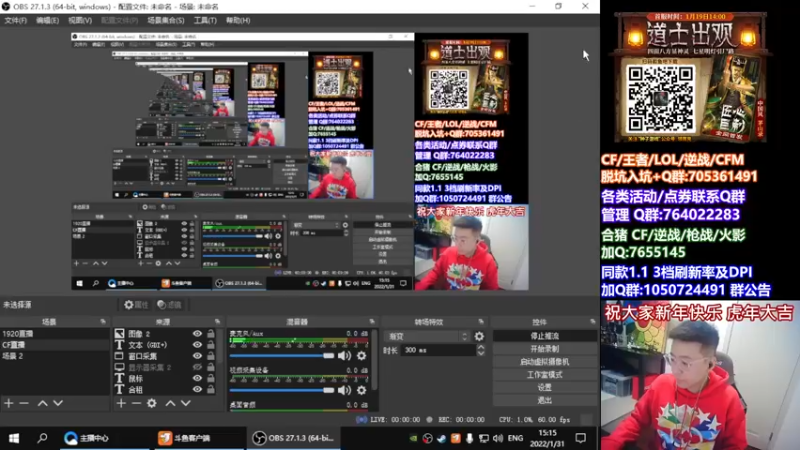
Task: Open the 工具(T) menu
Action: 205,20
